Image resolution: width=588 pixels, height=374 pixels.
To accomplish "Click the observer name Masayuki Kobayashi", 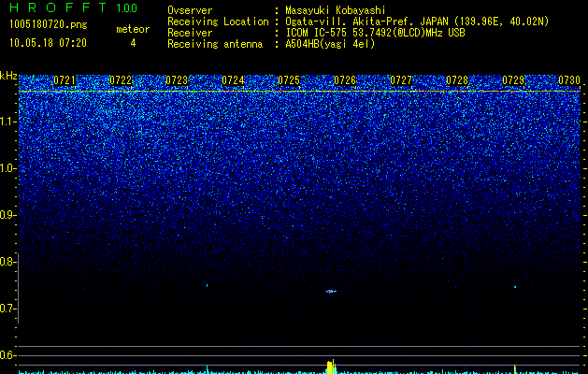I will (335, 10).
